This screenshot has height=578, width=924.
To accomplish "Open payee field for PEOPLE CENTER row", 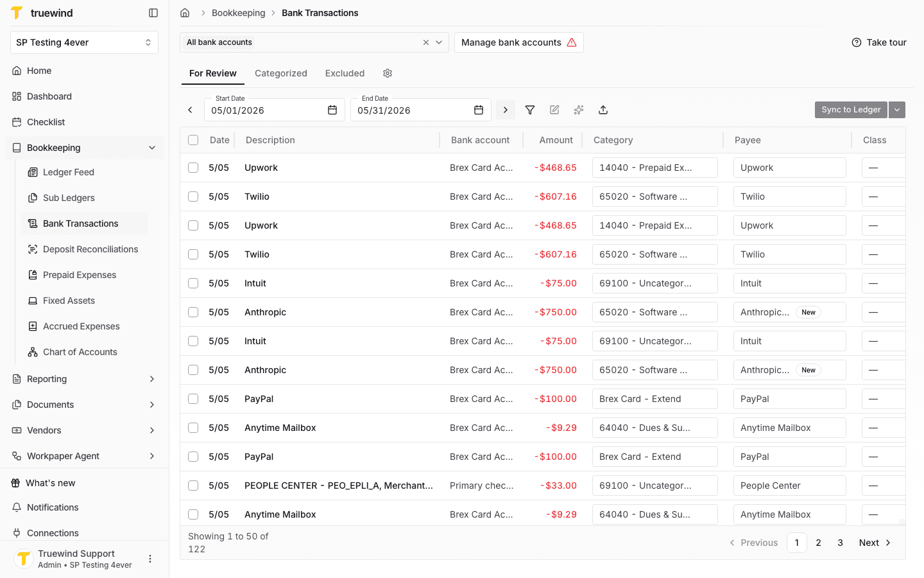I will (790, 486).
